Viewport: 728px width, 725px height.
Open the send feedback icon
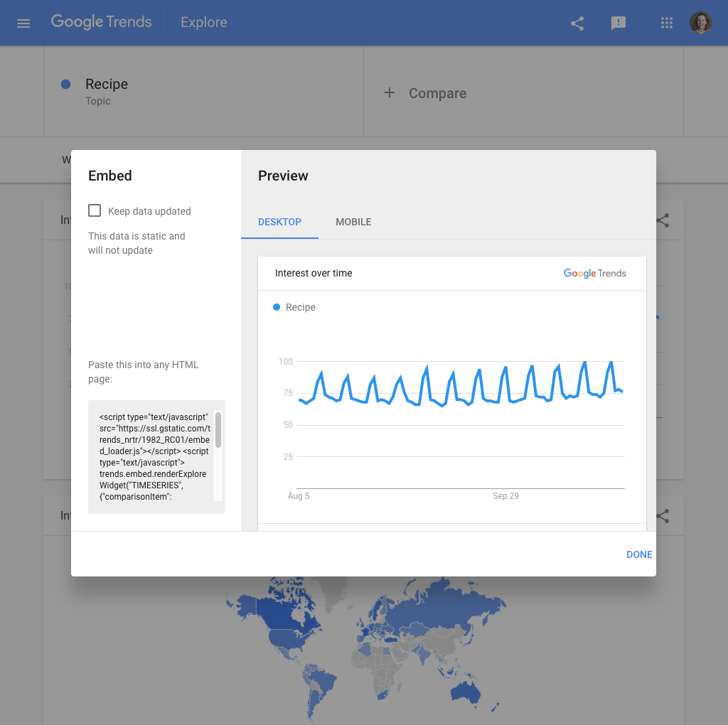click(x=618, y=23)
